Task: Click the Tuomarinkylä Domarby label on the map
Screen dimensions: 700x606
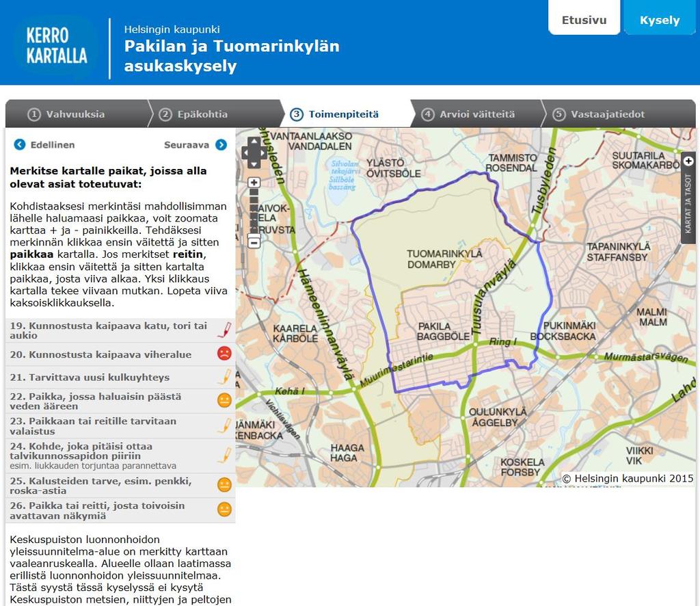Action: click(x=444, y=259)
